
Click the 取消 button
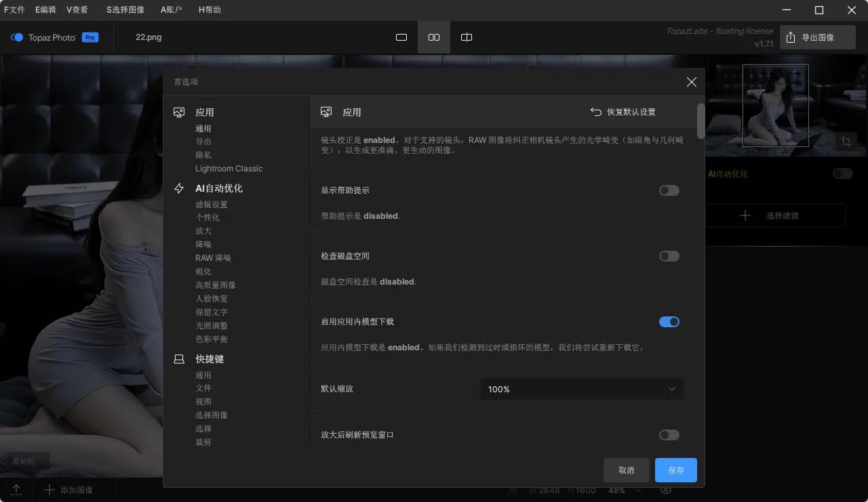click(627, 470)
